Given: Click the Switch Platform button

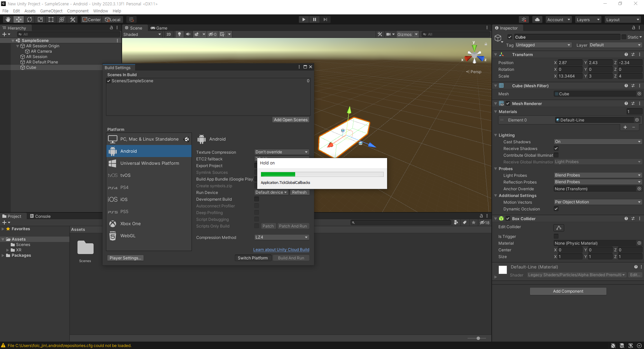Looking at the screenshot, I should tap(253, 258).
